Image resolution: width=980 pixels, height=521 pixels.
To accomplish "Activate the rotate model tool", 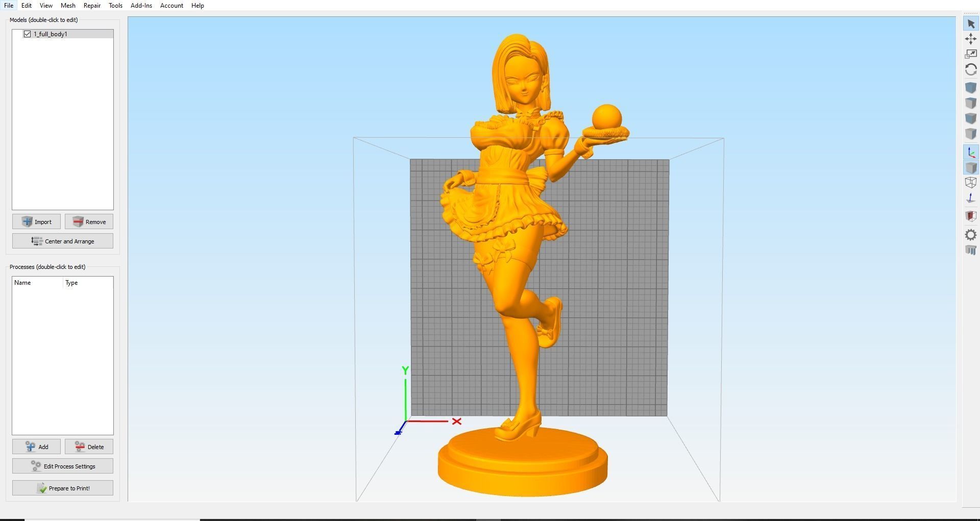I will [971, 69].
